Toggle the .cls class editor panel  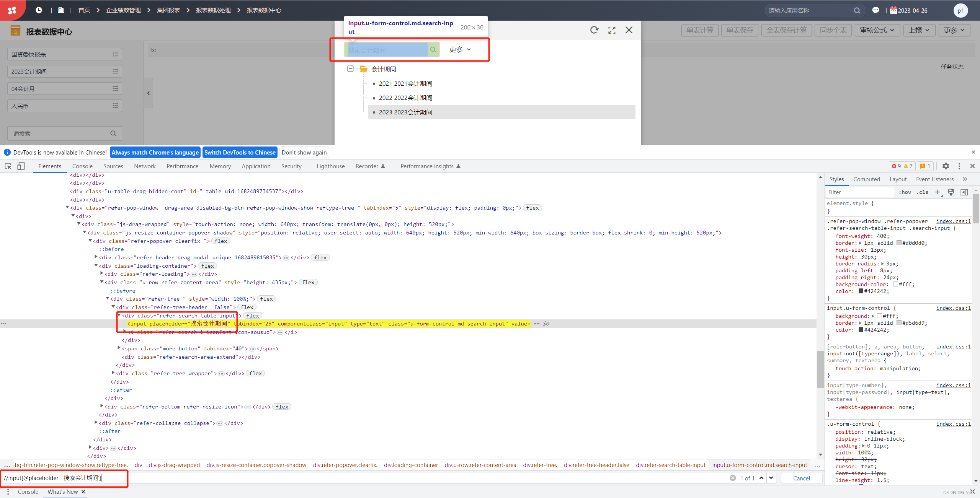coord(923,192)
